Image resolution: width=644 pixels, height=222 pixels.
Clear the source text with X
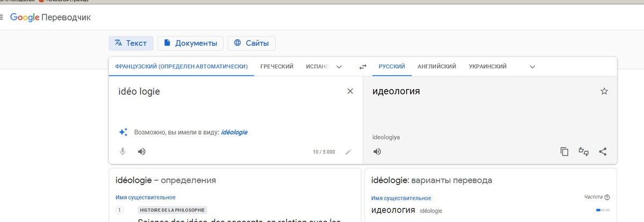(x=350, y=91)
